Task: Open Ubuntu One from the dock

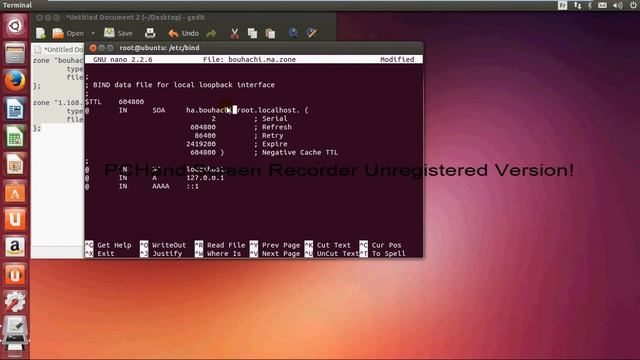Action: [15, 219]
